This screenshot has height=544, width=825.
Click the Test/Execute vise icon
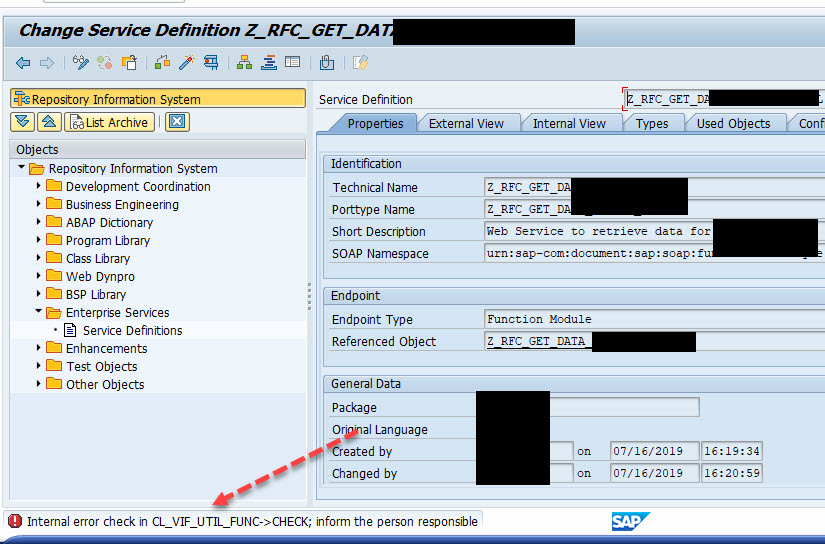pos(211,63)
